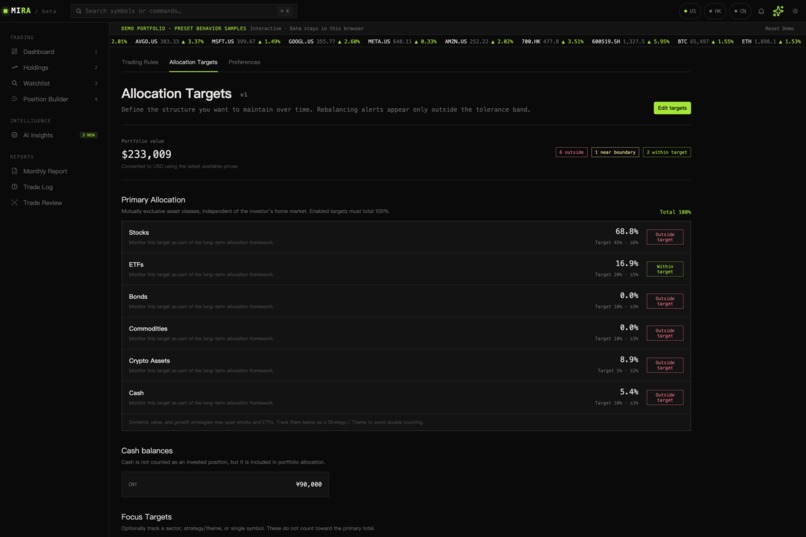Click the AI Insights icon
Image resolution: width=806 pixels, height=537 pixels.
click(14, 135)
